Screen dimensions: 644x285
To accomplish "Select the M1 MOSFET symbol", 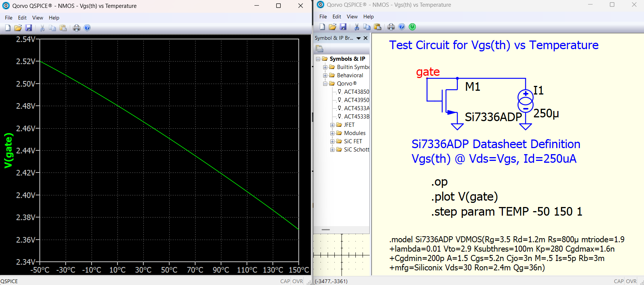I will 449,101.
